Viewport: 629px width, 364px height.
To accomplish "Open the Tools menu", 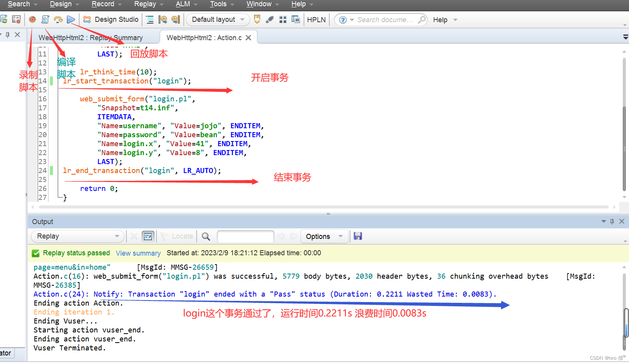I will pyautogui.click(x=218, y=4).
